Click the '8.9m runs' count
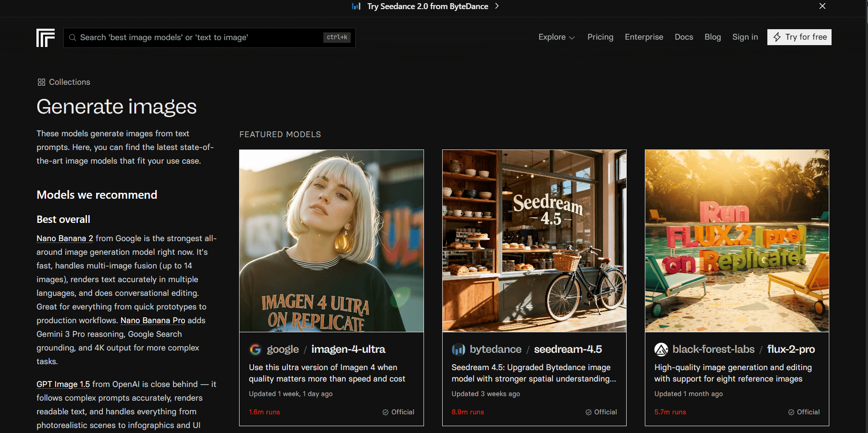The width and height of the screenshot is (868, 433). pyautogui.click(x=468, y=412)
